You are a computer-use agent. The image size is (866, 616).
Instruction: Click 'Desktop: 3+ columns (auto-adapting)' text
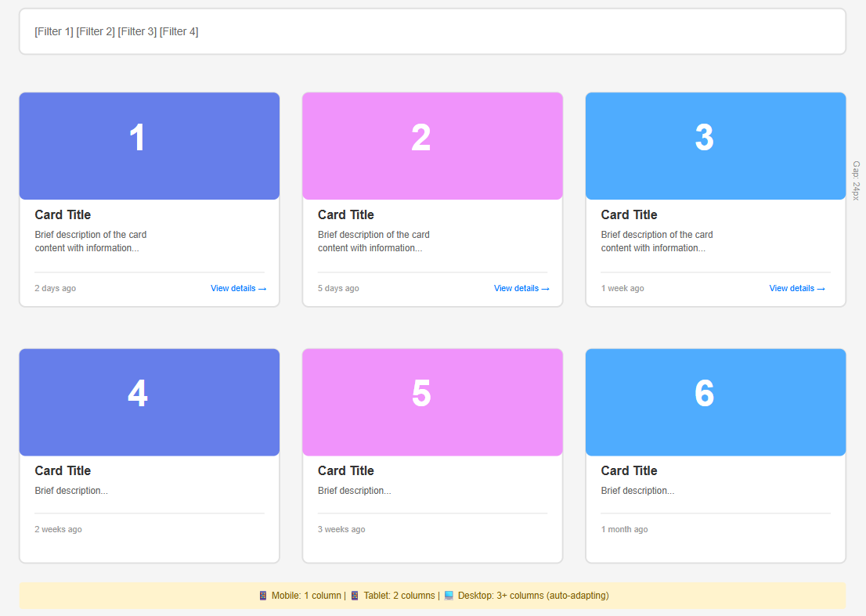click(533, 596)
